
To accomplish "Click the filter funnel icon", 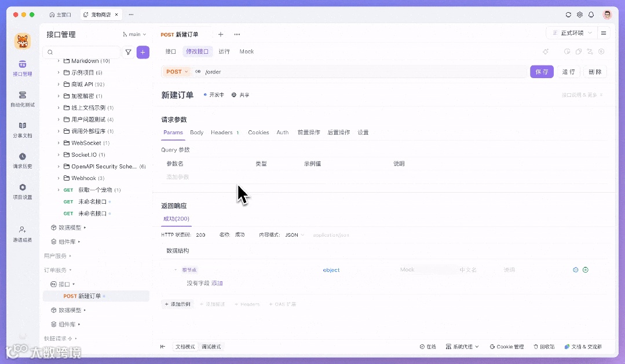I will coord(129,52).
